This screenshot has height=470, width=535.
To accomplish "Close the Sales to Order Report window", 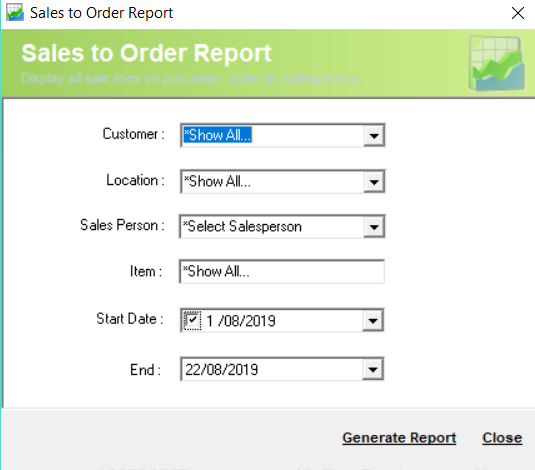I will pyautogui.click(x=518, y=13).
